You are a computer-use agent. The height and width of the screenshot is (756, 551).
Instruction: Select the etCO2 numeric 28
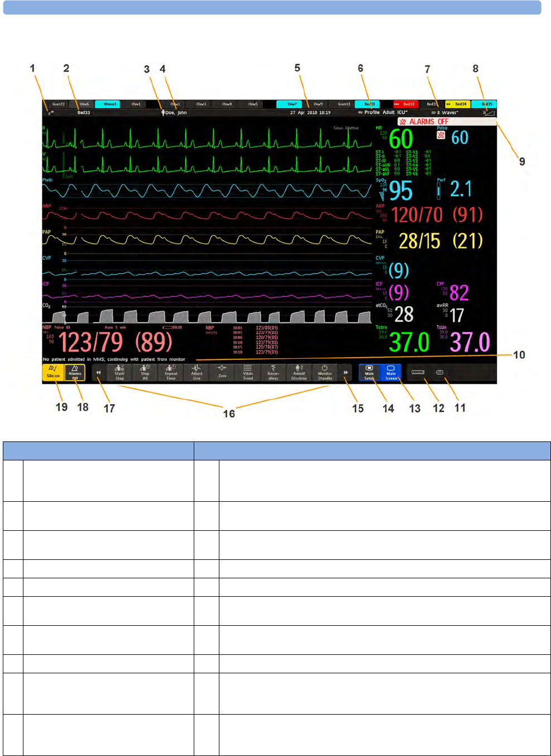point(404,315)
